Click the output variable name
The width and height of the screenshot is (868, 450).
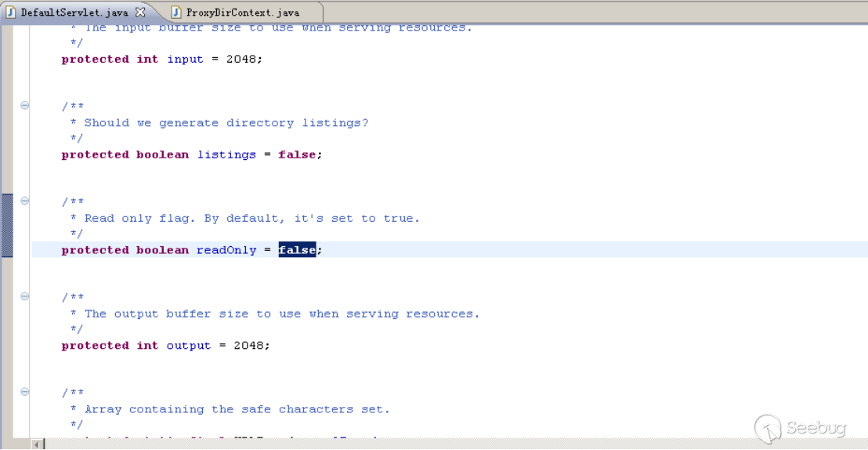tap(189, 346)
